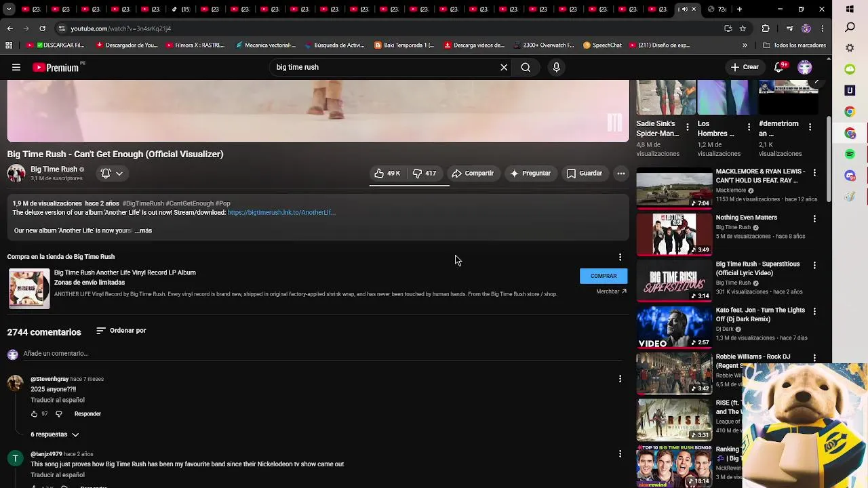The height and width of the screenshot is (488, 868).
Task: Like the comment by @Stevenhgray
Action: click(x=35, y=414)
